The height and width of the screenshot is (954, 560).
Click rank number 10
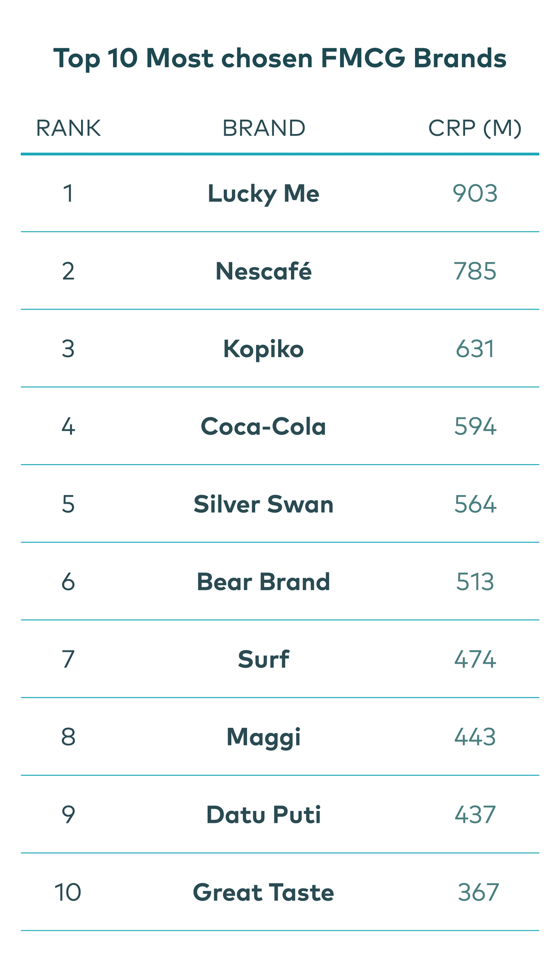click(x=68, y=892)
